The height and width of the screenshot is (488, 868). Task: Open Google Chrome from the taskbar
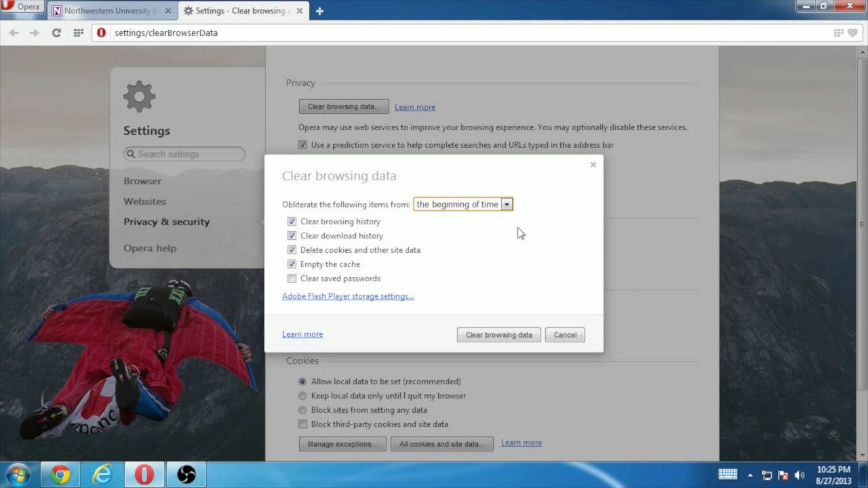(x=62, y=474)
